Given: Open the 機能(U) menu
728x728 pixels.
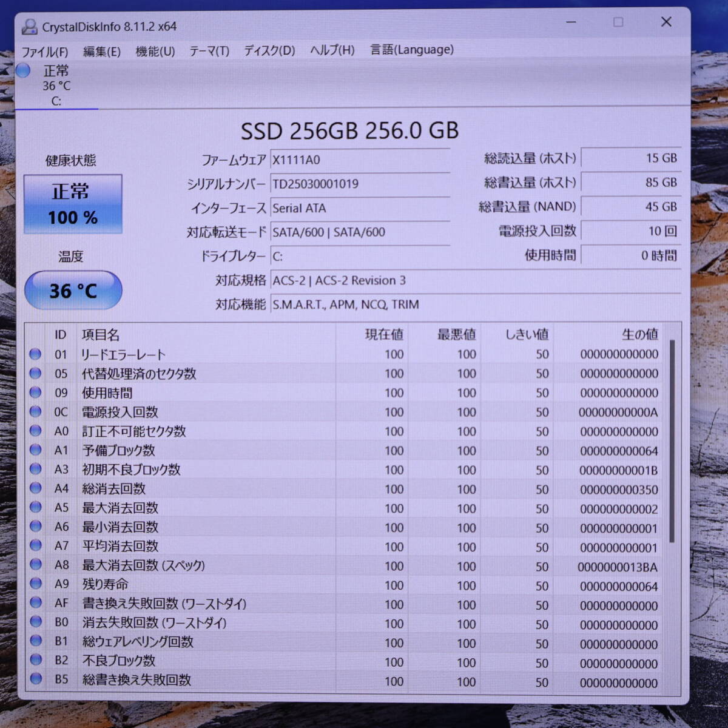Looking at the screenshot, I should tap(155, 51).
